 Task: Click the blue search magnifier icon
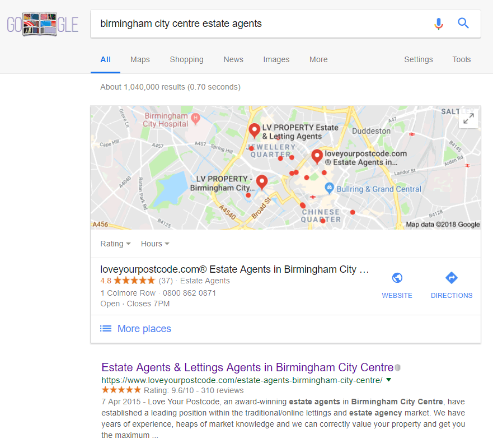(x=463, y=23)
